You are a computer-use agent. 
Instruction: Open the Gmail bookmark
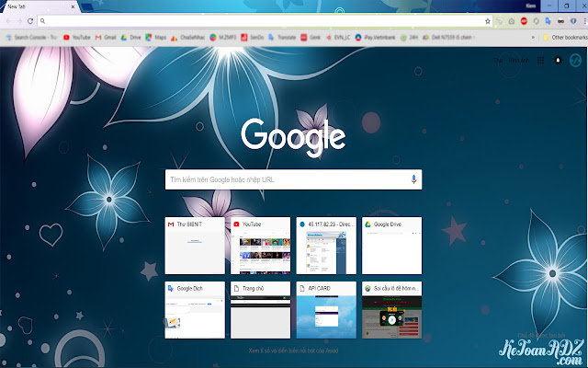tap(107, 38)
